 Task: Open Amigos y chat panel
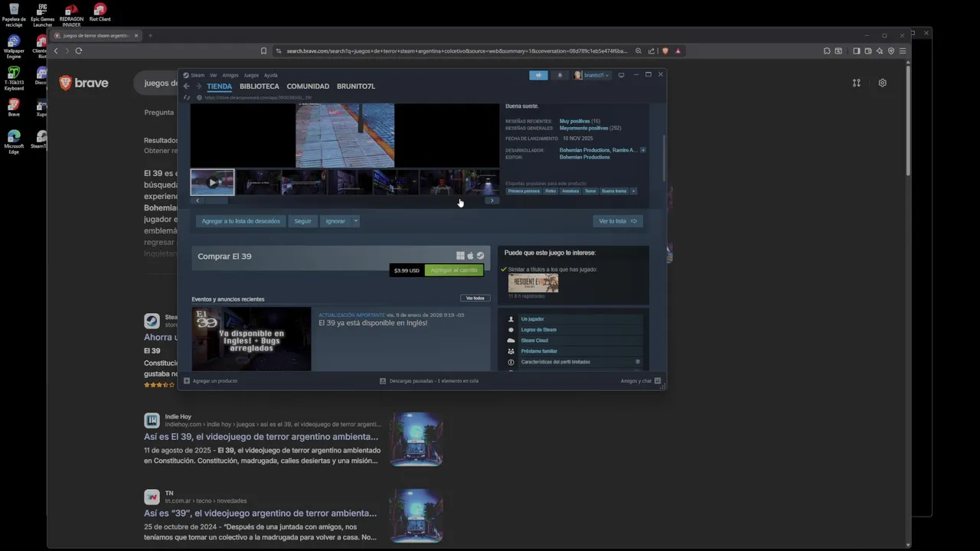pos(641,380)
